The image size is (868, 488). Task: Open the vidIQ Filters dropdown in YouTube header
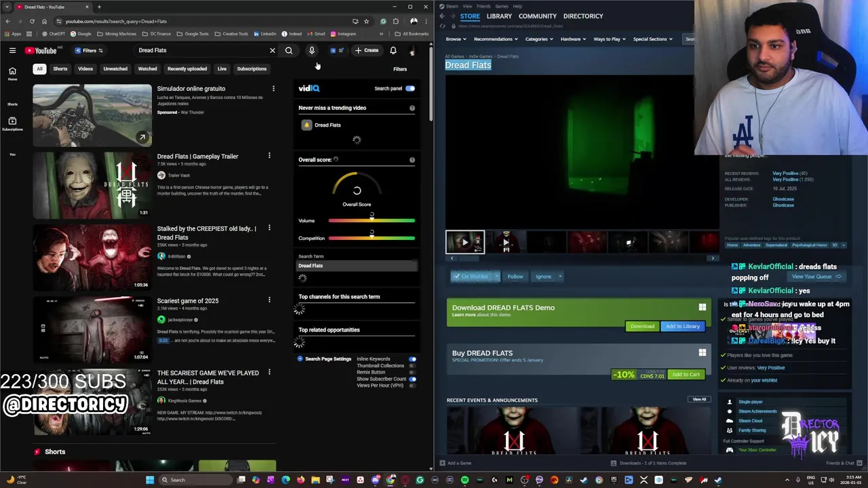click(x=89, y=50)
